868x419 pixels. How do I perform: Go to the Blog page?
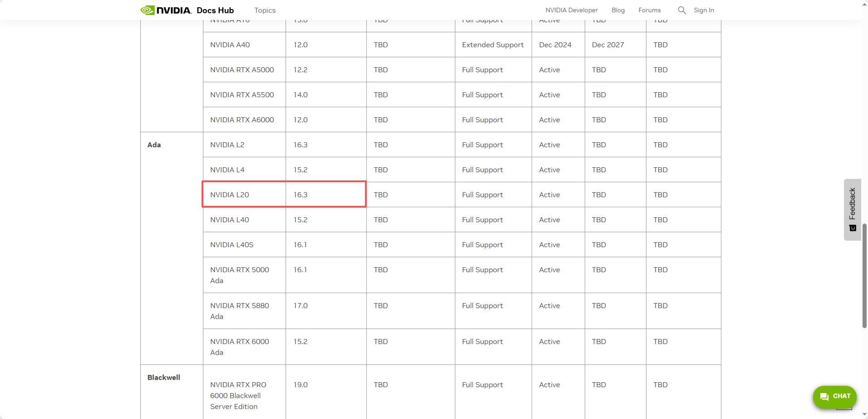pos(618,10)
